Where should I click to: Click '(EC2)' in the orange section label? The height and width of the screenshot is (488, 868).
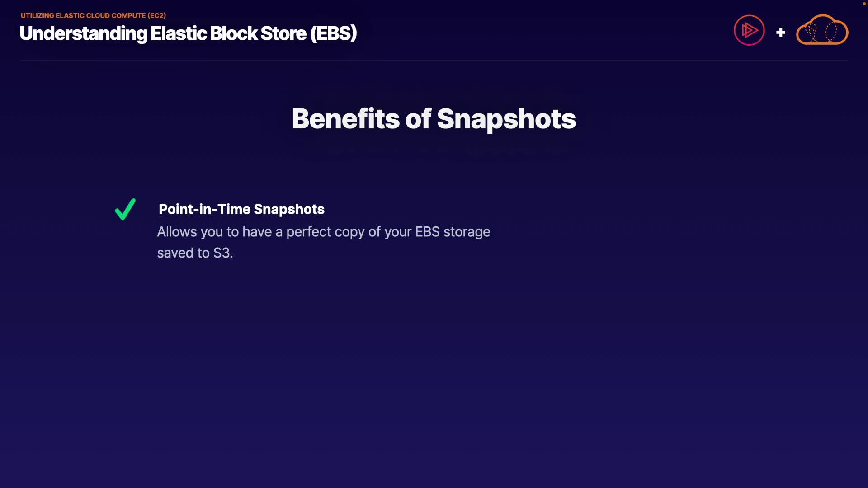tap(157, 15)
